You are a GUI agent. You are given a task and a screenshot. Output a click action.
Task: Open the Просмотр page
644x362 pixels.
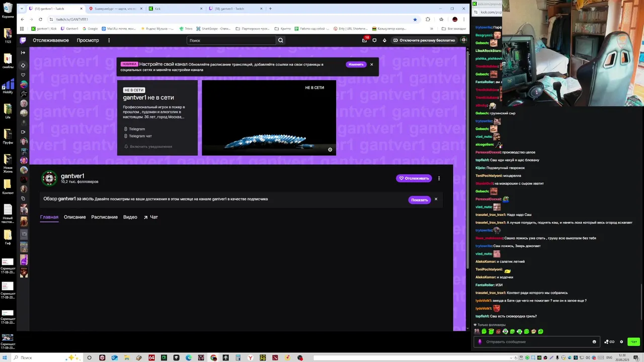tap(88, 40)
